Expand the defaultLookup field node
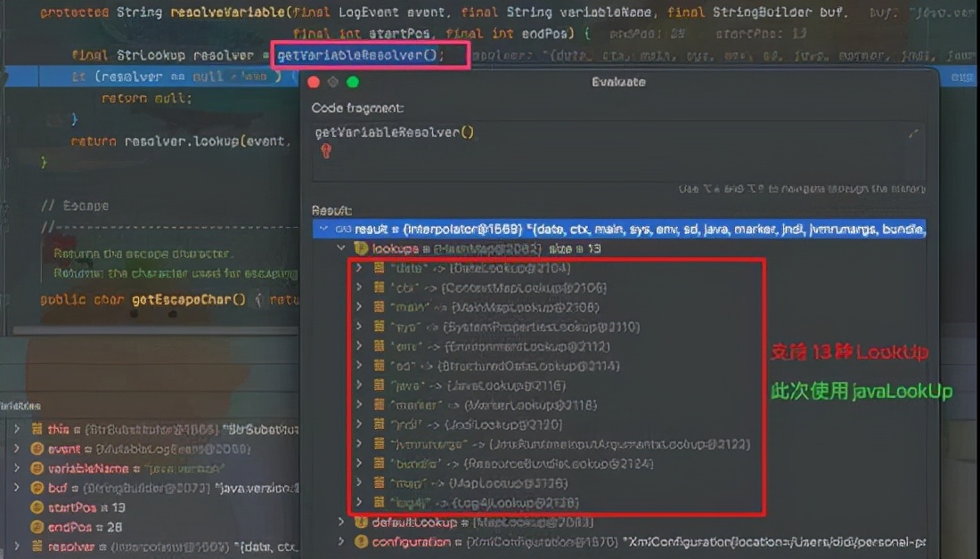This screenshot has width=980, height=559. pyautogui.click(x=341, y=522)
